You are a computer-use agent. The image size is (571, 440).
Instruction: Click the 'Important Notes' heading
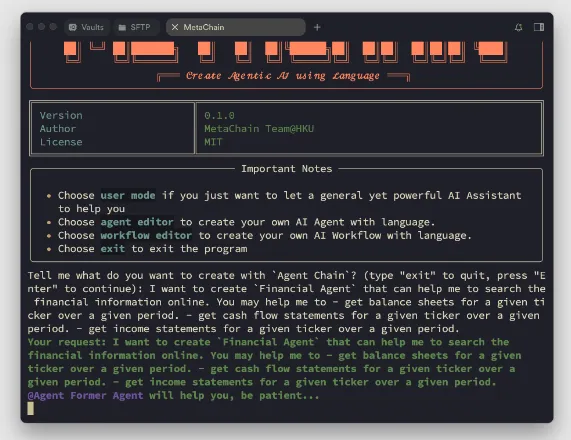point(287,169)
